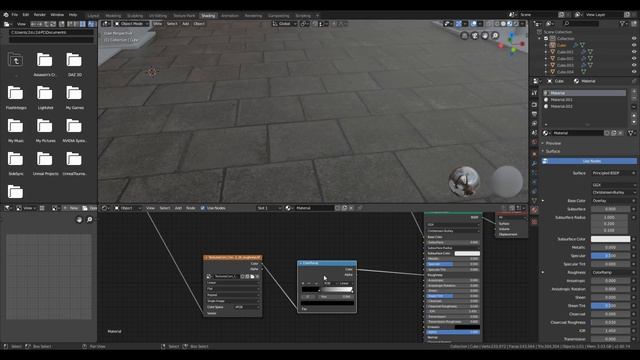Open the outliner filter dropdown

pos(624,24)
